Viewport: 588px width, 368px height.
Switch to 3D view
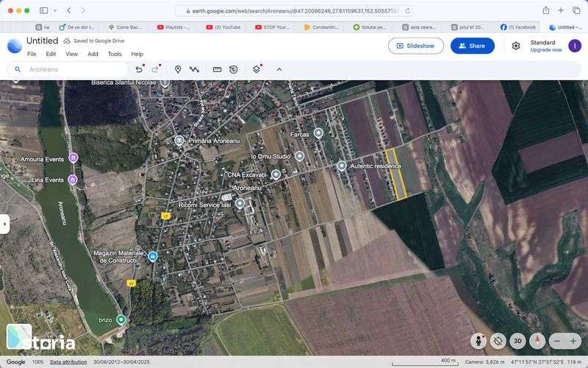pos(517,341)
